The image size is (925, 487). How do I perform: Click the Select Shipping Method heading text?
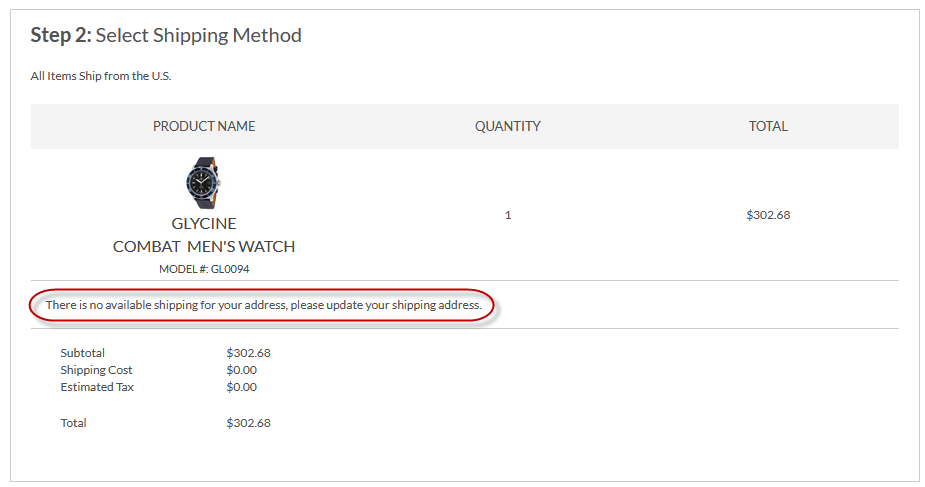[198, 36]
